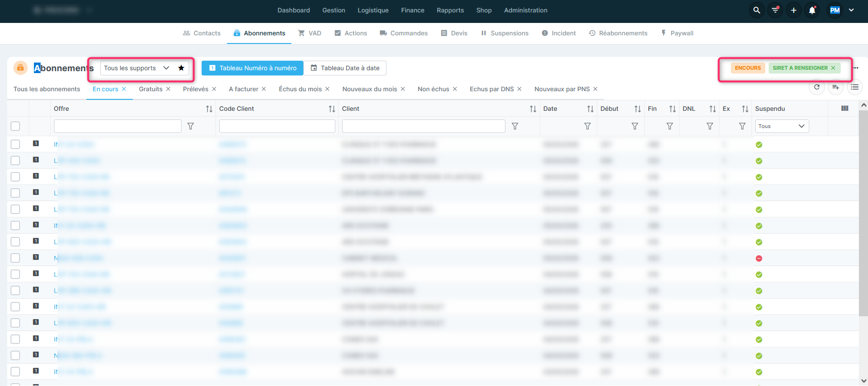Sort by the Fin column arrows
868x386 pixels.
click(x=673, y=109)
